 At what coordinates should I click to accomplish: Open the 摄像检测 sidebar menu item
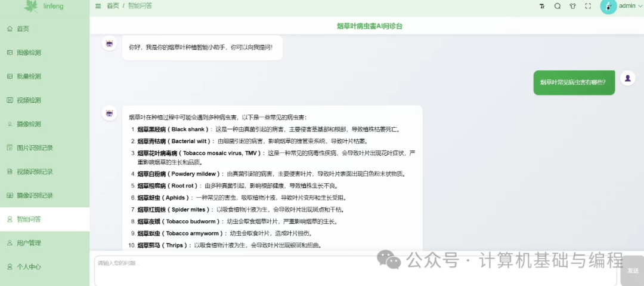(45, 124)
